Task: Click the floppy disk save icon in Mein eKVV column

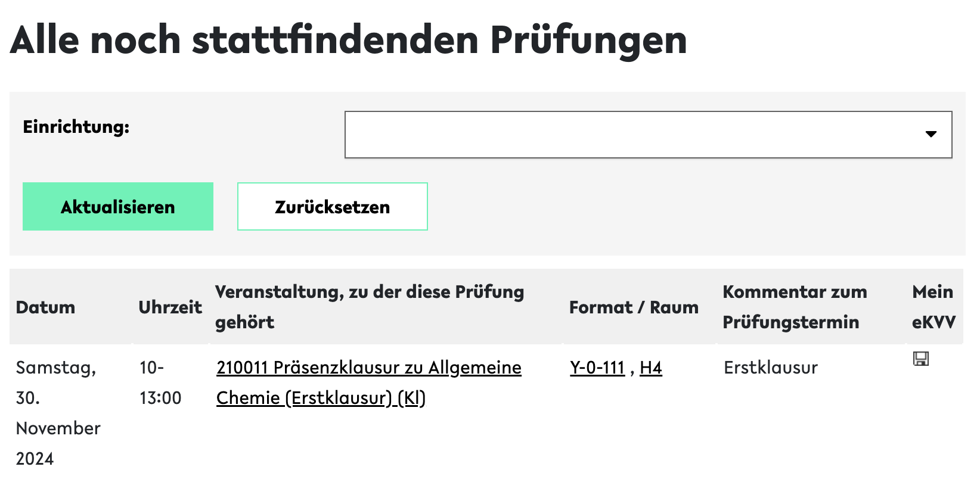Action: coord(920,359)
